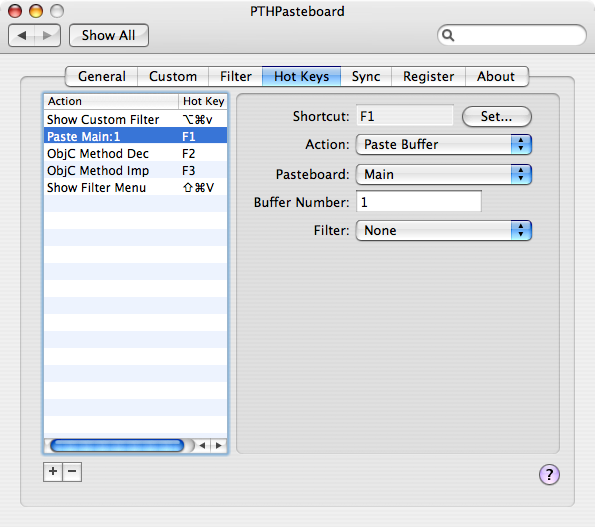Select the ObjC Method Dec row
This screenshot has height=527, width=595.
point(135,154)
